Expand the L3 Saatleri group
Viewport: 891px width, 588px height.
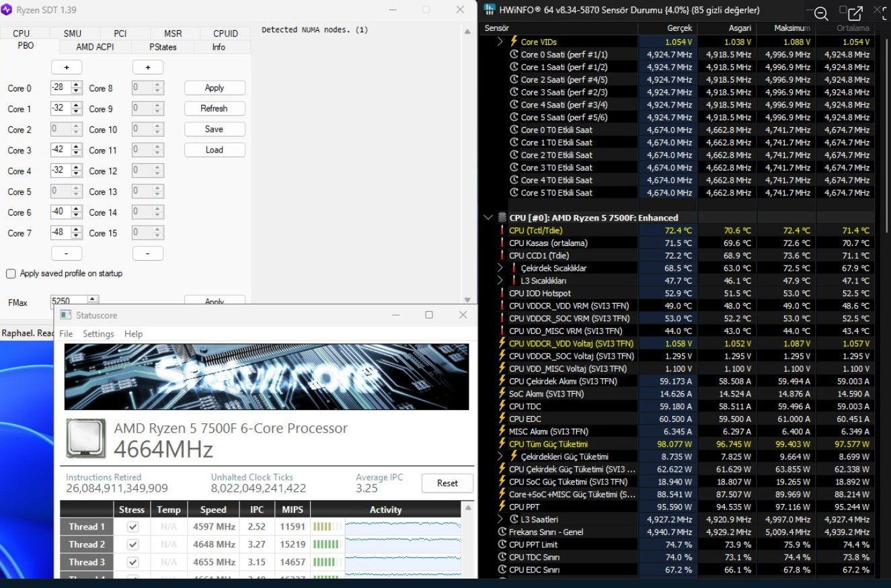pyautogui.click(x=500, y=519)
